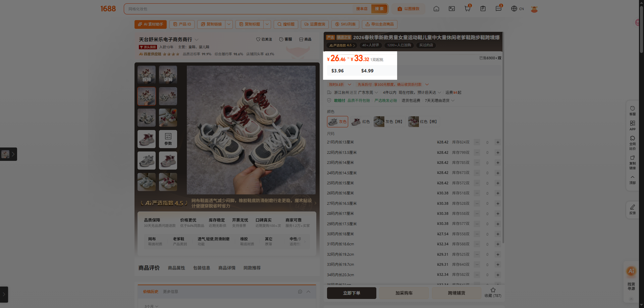Viewport: 644px width, 308px height.
Task: Click the 顶部 back-to-top icon
Action: pyautogui.click(x=632, y=180)
